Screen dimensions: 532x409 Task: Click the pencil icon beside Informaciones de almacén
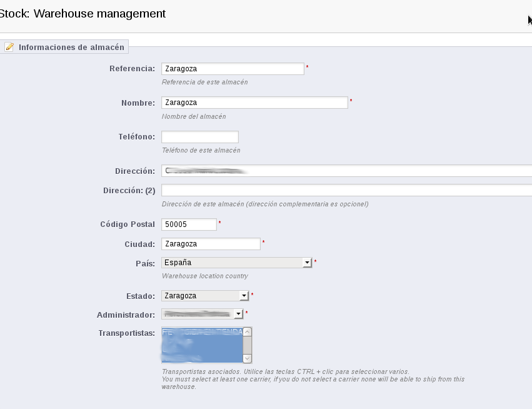coord(9,47)
